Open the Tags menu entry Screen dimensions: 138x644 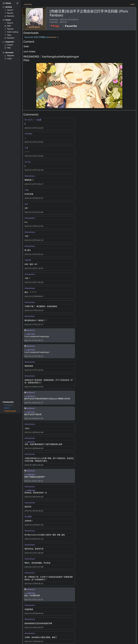point(9,35)
